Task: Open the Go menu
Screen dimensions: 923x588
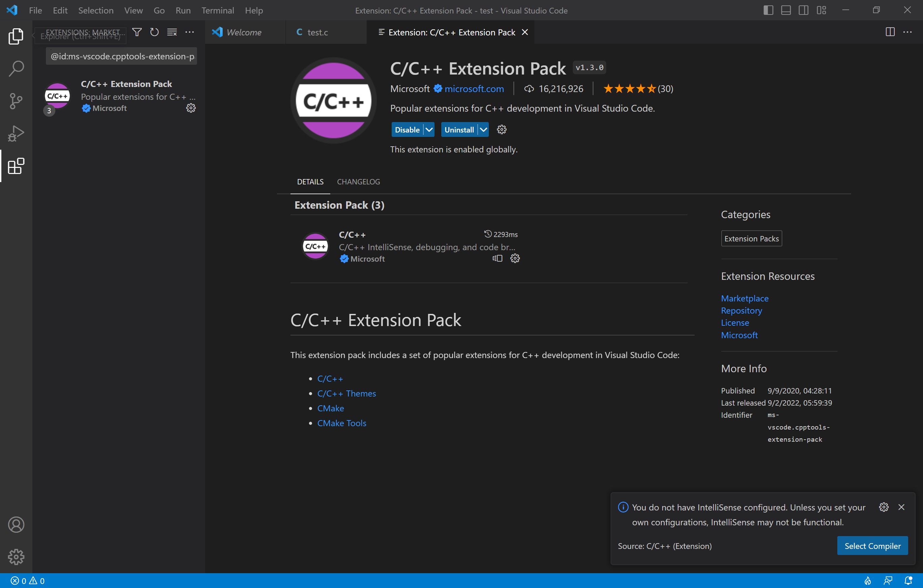Action: tap(159, 10)
